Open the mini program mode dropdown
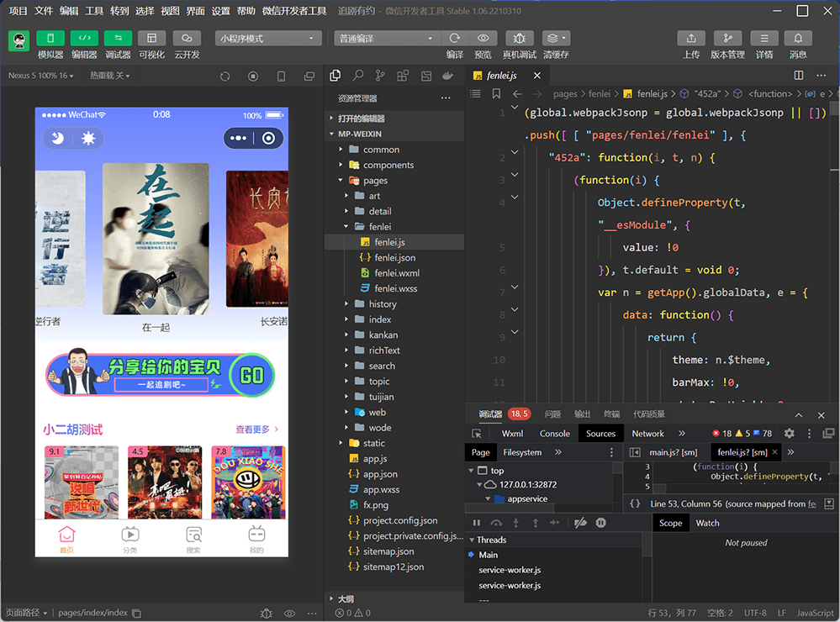The width and height of the screenshot is (840, 622). click(268, 39)
